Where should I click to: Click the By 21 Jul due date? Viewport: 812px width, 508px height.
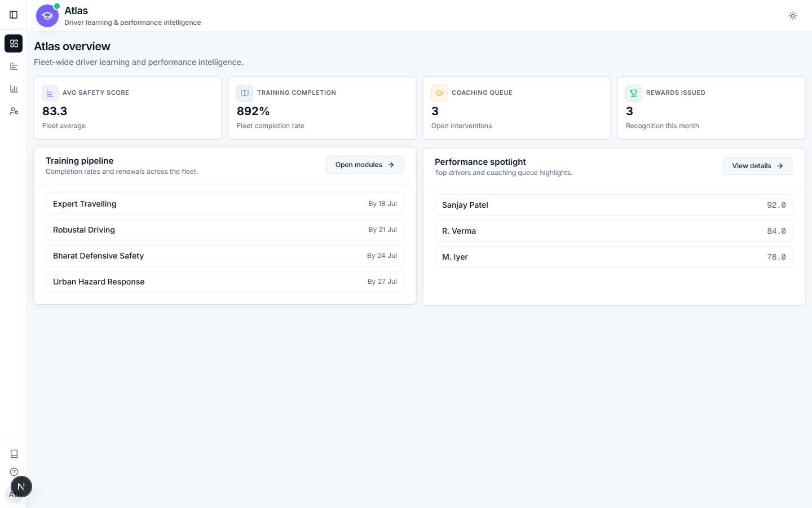(382, 230)
